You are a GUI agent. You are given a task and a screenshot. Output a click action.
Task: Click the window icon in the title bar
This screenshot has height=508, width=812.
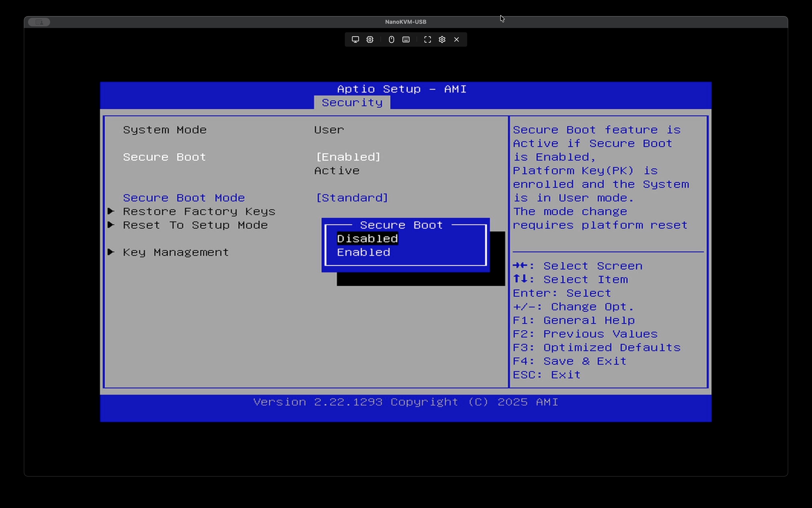pos(39,22)
